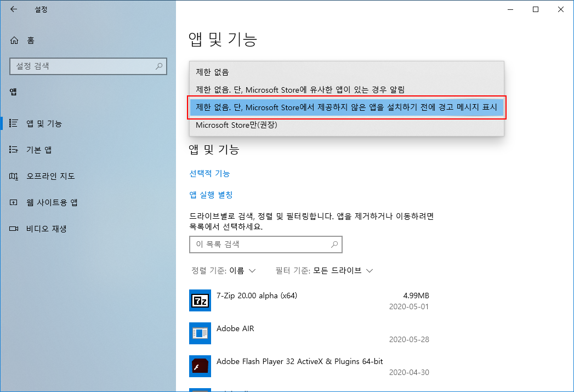
Task: Click the 기본 앱 icon in sidebar
Action: (x=14, y=149)
